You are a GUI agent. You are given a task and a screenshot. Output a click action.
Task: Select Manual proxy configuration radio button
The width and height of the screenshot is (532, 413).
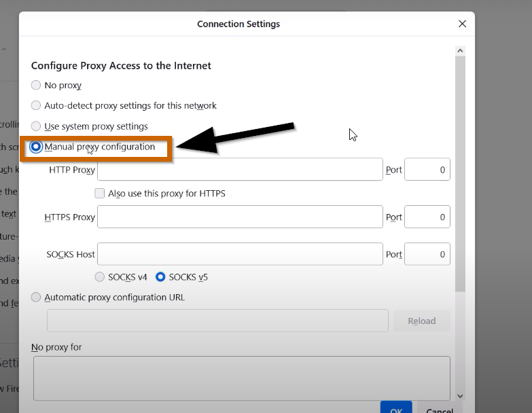point(36,147)
